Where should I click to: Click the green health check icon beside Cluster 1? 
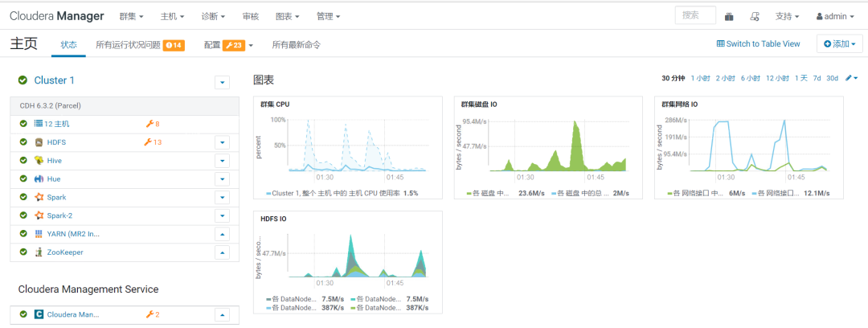click(x=23, y=80)
